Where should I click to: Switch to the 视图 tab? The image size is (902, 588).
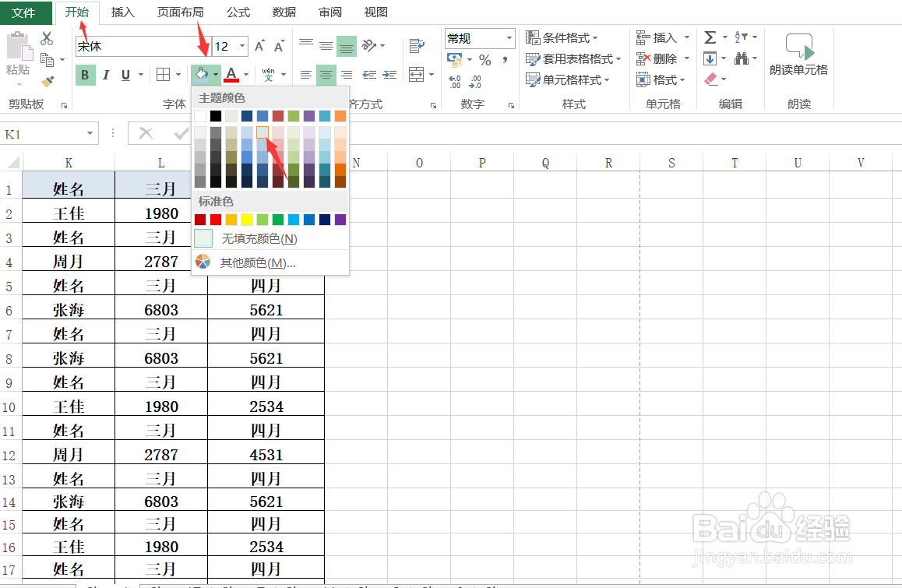click(x=376, y=12)
